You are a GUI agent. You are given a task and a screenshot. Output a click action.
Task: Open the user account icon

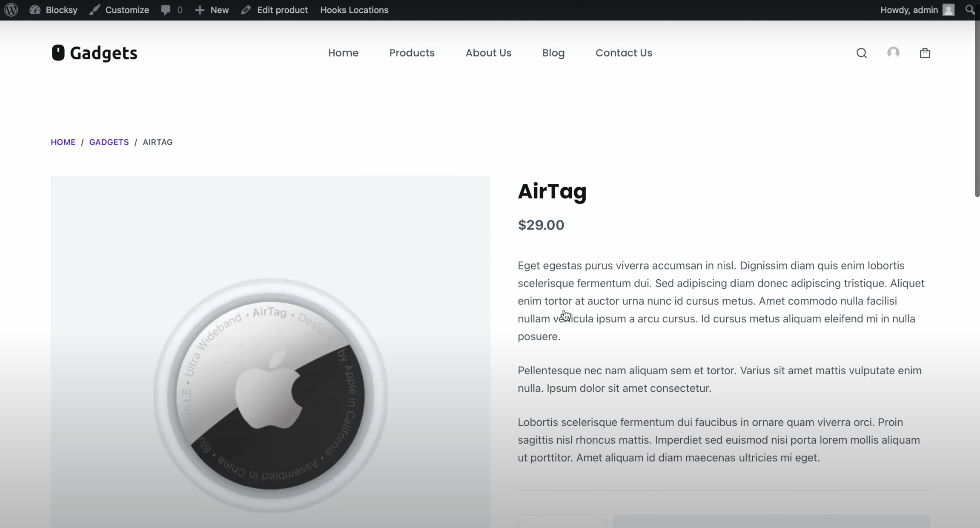coord(893,52)
